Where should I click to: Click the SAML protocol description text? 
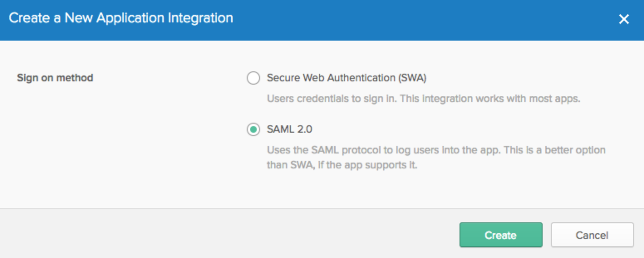coord(436,157)
